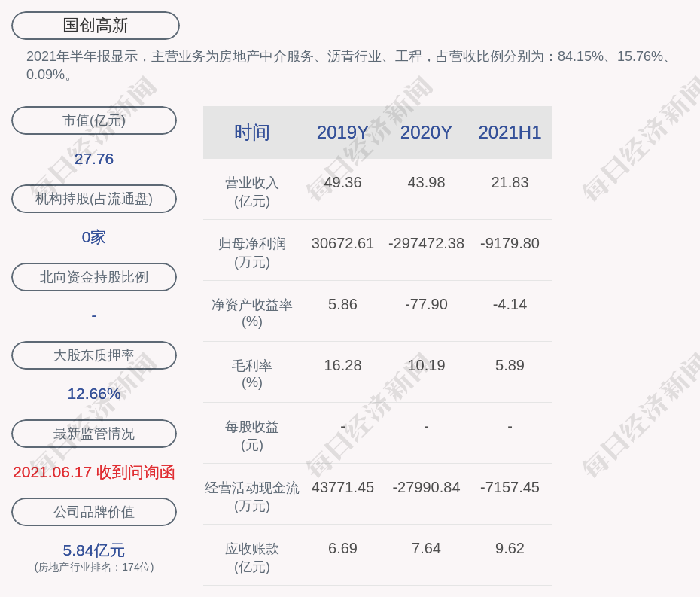Image resolution: width=700 pixels, height=597 pixels.
Task: Click the 市值(亿元) label pill
Action: [x=94, y=120]
